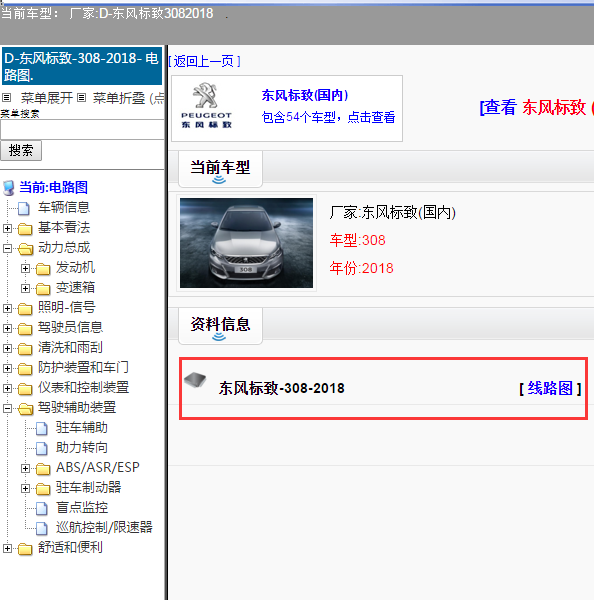Image resolution: width=594 pixels, height=600 pixels.
Task: Select 盲点监控 tree item
Action: (x=82, y=507)
